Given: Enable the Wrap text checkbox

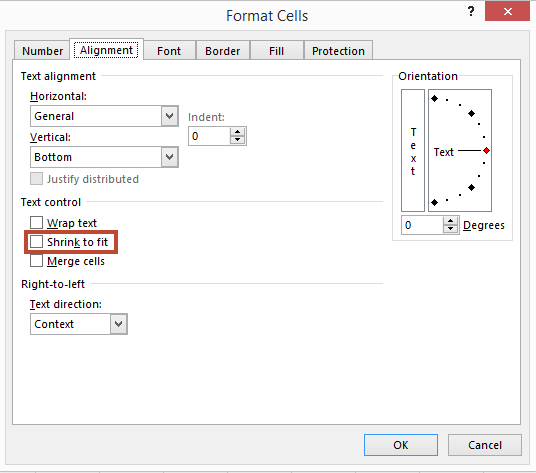Looking at the screenshot, I should [36, 222].
